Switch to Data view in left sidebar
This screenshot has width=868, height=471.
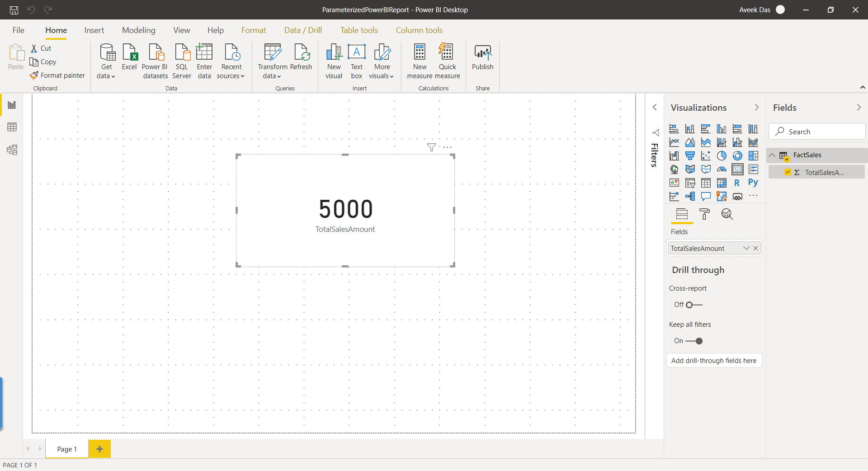click(x=12, y=127)
